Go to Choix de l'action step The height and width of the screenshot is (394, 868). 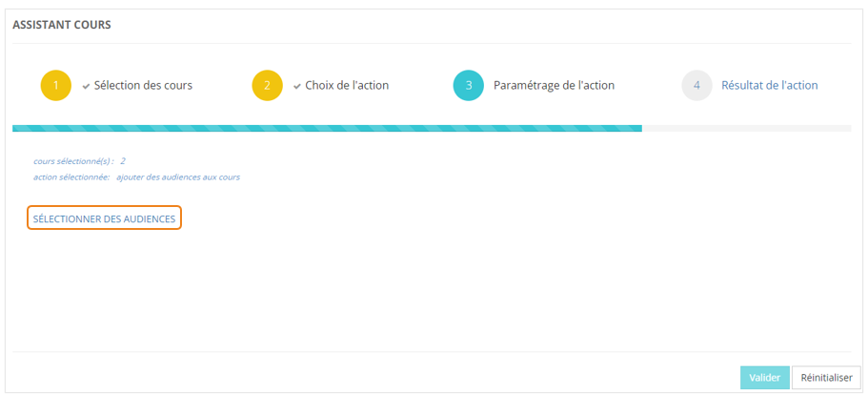(x=347, y=86)
